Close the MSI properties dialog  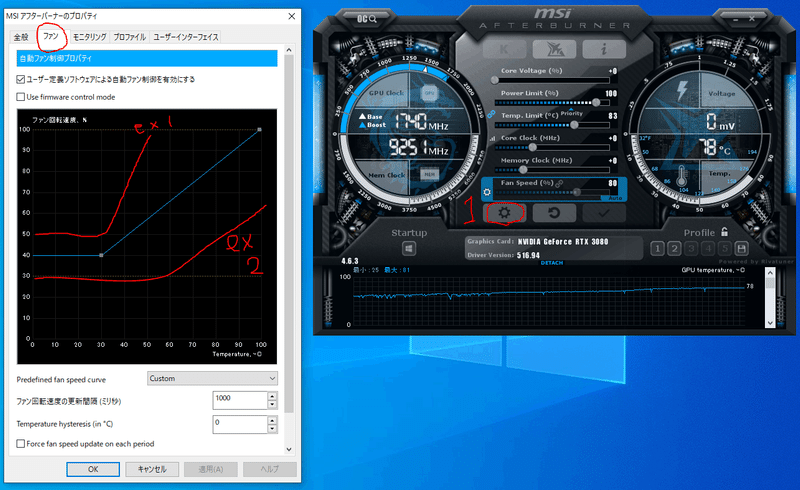click(x=291, y=16)
